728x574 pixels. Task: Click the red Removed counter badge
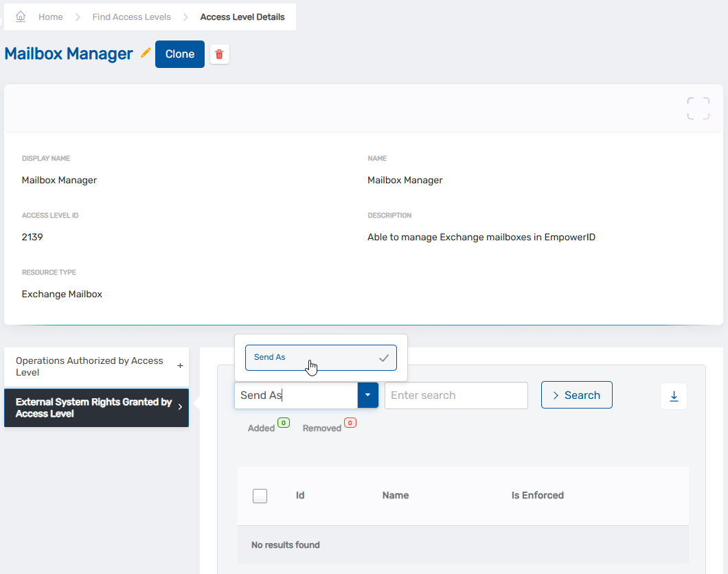pos(350,424)
